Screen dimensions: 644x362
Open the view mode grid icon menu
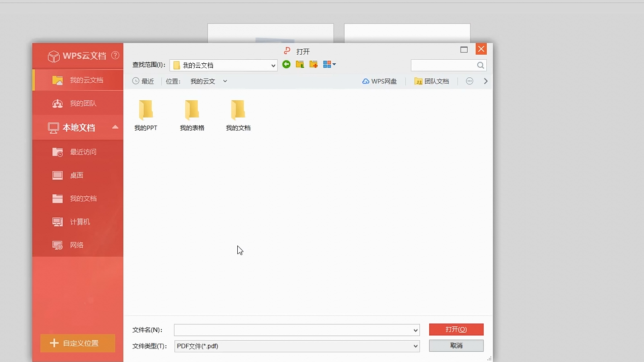pyautogui.click(x=329, y=65)
